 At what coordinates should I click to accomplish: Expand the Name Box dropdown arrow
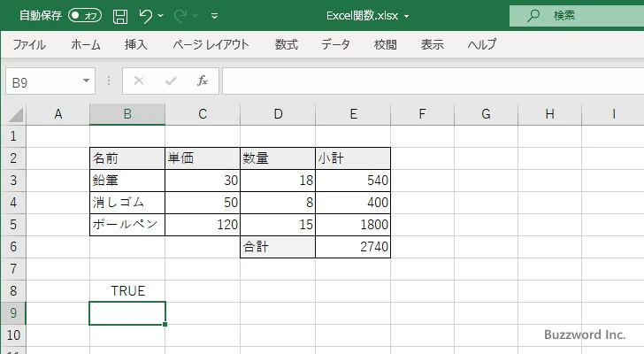tap(87, 81)
